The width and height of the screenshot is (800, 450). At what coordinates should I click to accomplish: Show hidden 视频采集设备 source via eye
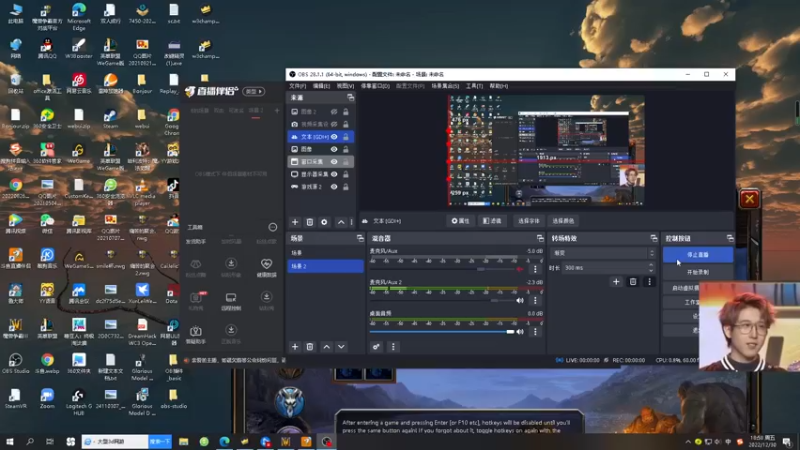click(x=334, y=124)
